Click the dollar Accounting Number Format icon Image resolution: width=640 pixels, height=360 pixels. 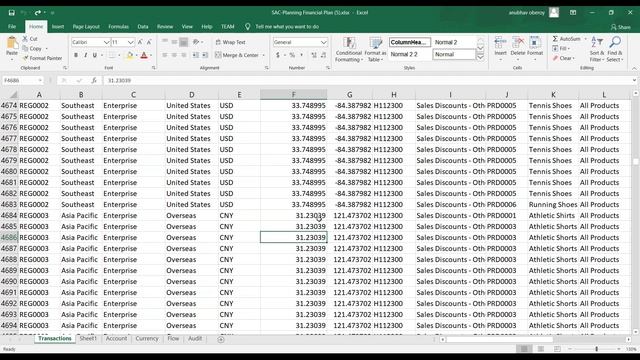[x=278, y=55]
